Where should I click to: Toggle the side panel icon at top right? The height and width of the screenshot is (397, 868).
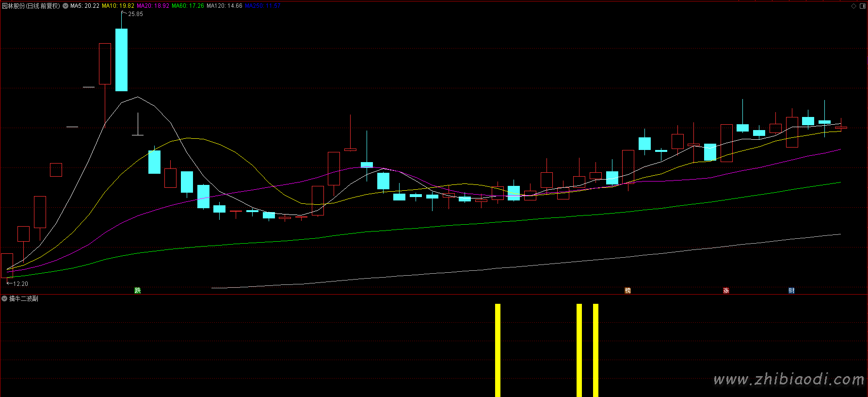coord(862,6)
